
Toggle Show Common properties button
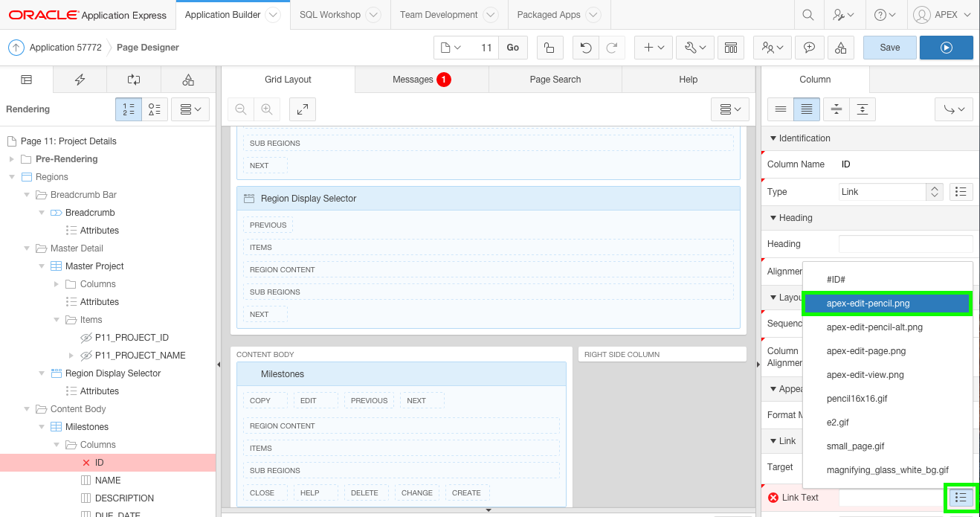point(781,109)
